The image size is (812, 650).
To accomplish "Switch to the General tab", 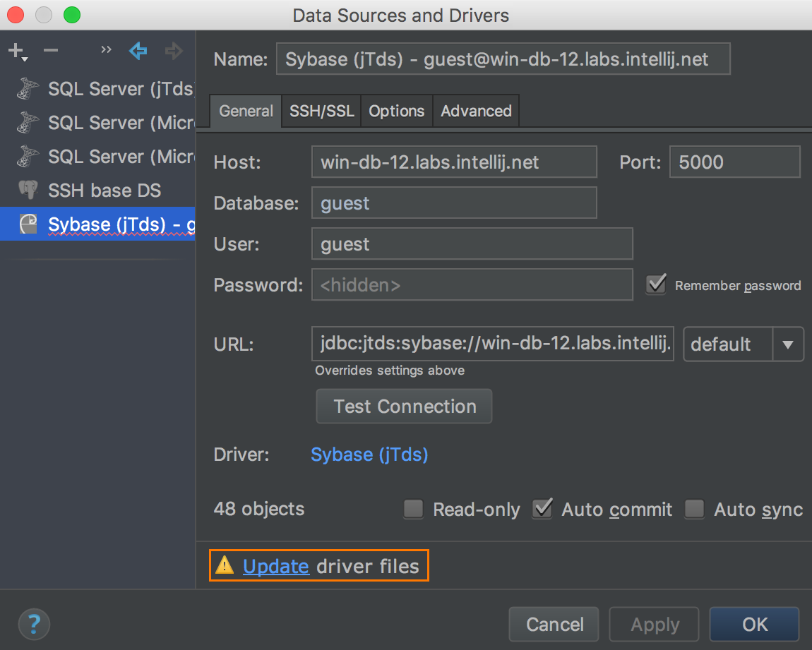I will tap(246, 111).
